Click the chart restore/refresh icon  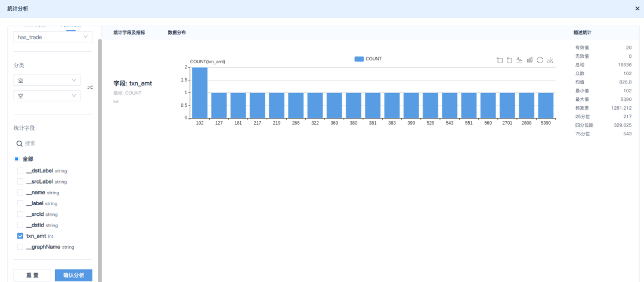click(540, 60)
